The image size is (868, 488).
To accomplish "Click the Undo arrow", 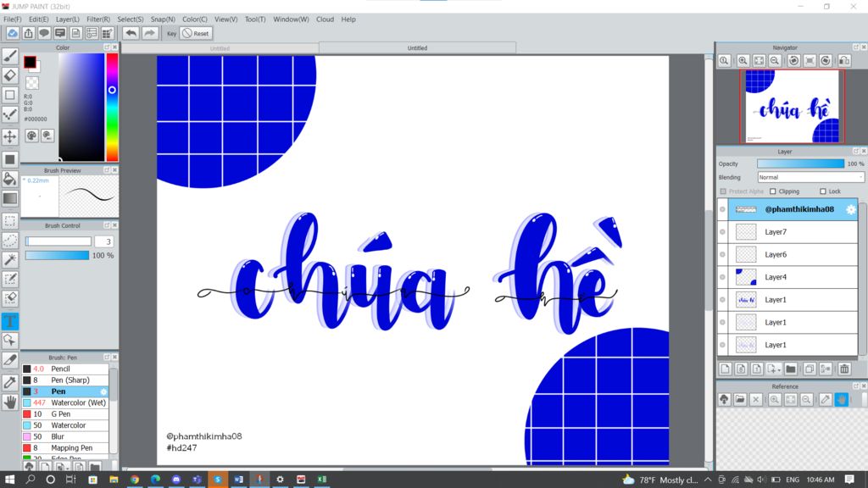I will click(131, 33).
